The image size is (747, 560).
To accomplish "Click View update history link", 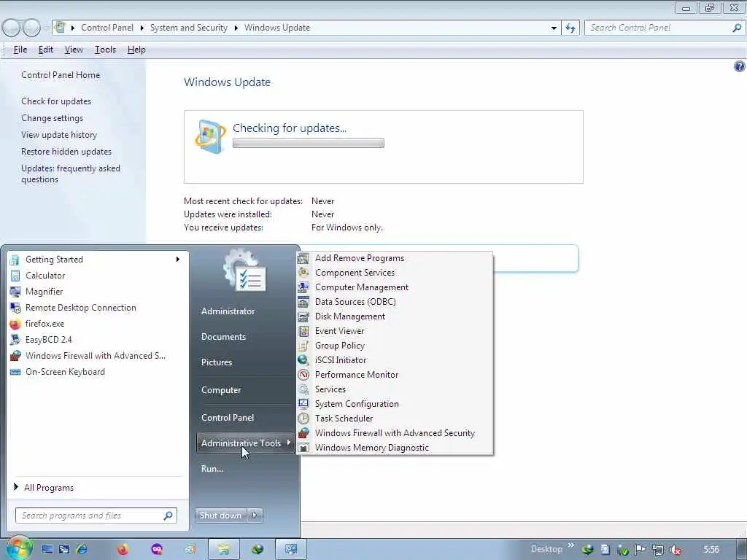I will pyautogui.click(x=59, y=135).
